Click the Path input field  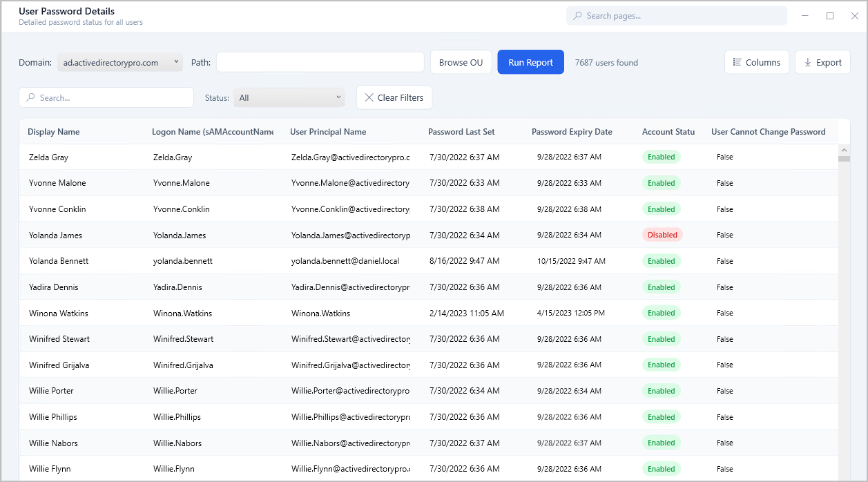tap(320, 62)
